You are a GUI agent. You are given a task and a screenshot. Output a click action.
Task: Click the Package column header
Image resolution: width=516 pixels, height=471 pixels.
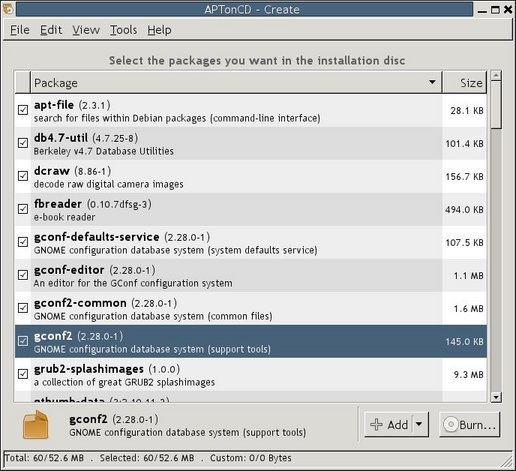[x=236, y=82]
